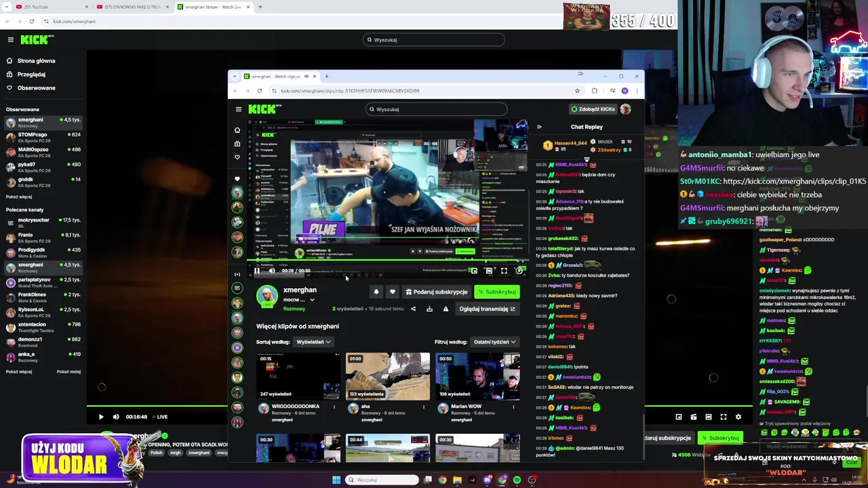The image size is (868, 488).
Task: Toggle the notification bell for xmerghani
Action: 376,292
